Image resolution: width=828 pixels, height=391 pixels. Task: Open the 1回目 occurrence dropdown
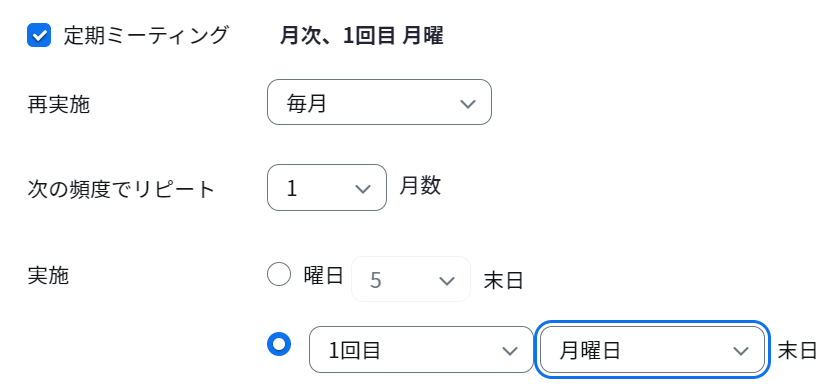(x=421, y=349)
